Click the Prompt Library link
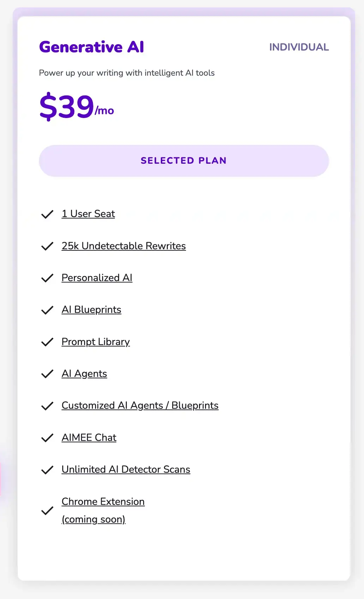Screen dimensions: 364x599 95,342
